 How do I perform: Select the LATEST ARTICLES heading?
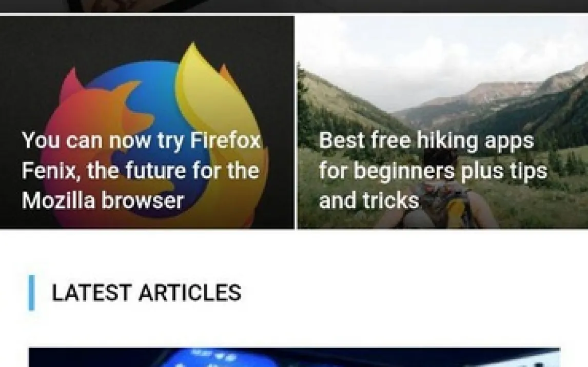[146, 293]
